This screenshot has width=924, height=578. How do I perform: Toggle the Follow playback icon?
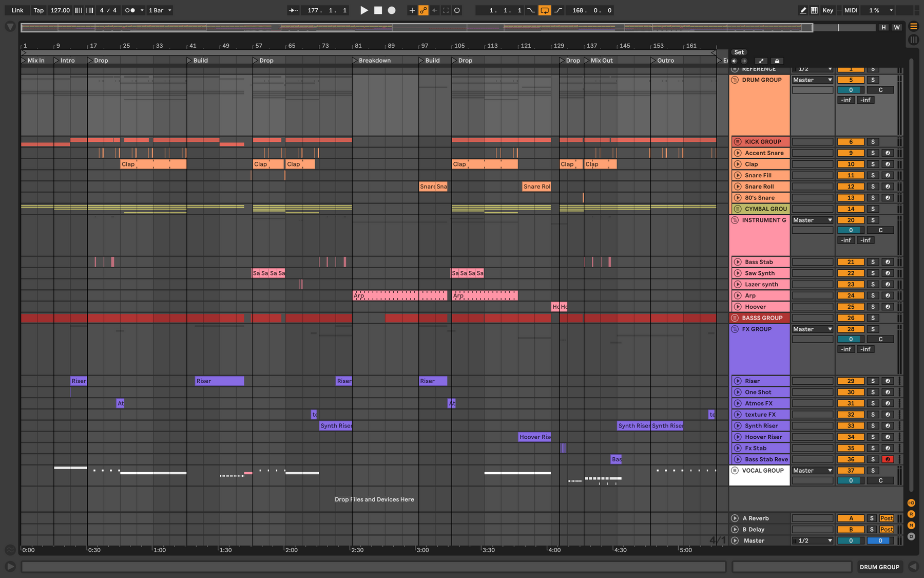pos(293,10)
